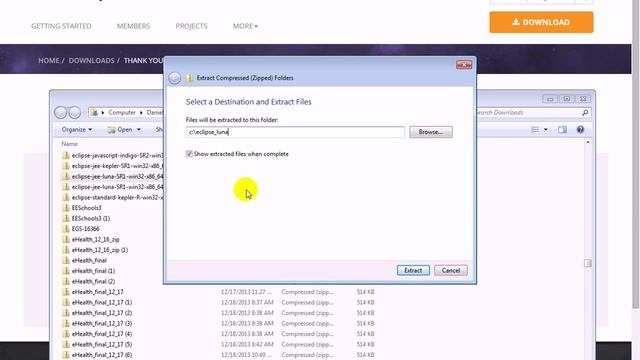The height and width of the screenshot is (360, 640).
Task: Click address bar folder icon in Explorer
Action: tap(94, 112)
